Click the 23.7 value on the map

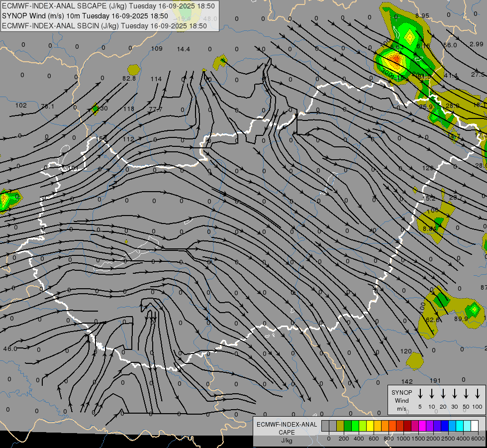coord(456,197)
